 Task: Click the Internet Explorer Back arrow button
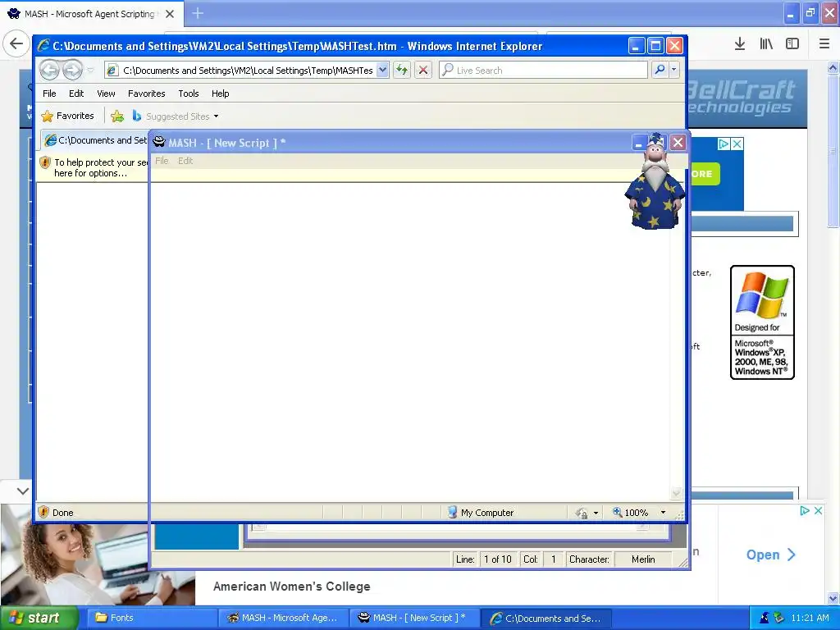tap(49, 70)
